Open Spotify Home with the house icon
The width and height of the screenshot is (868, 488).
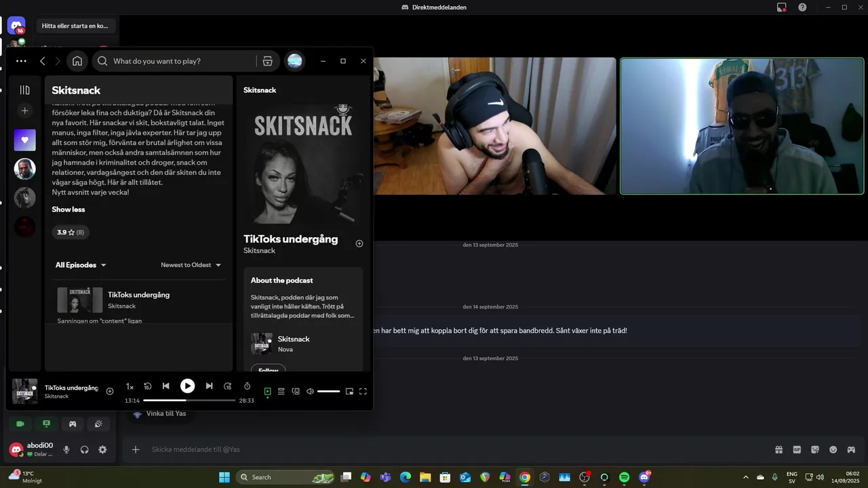point(77,61)
